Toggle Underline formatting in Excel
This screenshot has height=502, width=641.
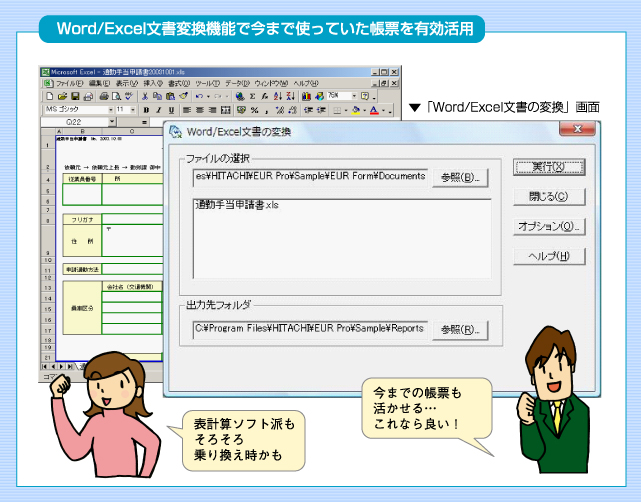click(171, 110)
